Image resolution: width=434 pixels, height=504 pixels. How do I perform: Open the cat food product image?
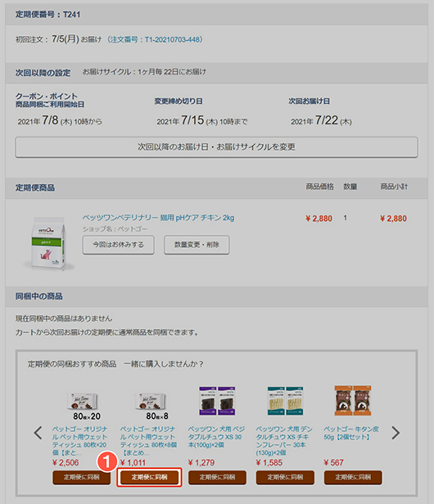pyautogui.click(x=48, y=244)
